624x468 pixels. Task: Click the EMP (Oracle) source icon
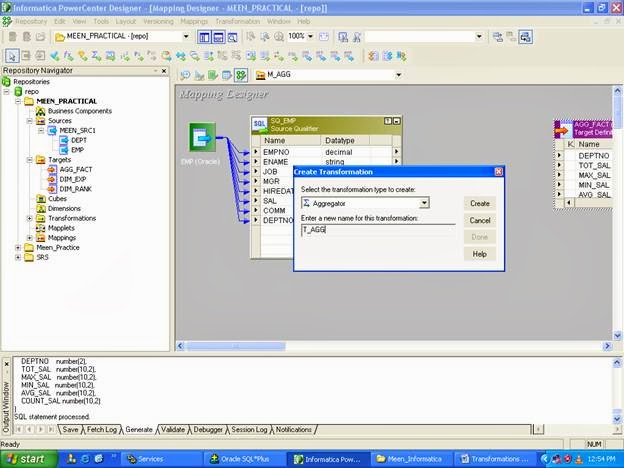coord(202,137)
